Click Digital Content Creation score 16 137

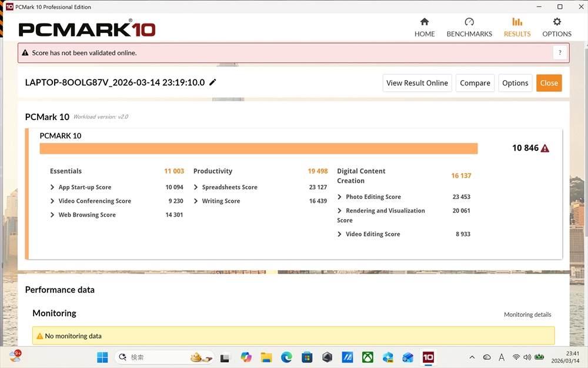coord(461,175)
